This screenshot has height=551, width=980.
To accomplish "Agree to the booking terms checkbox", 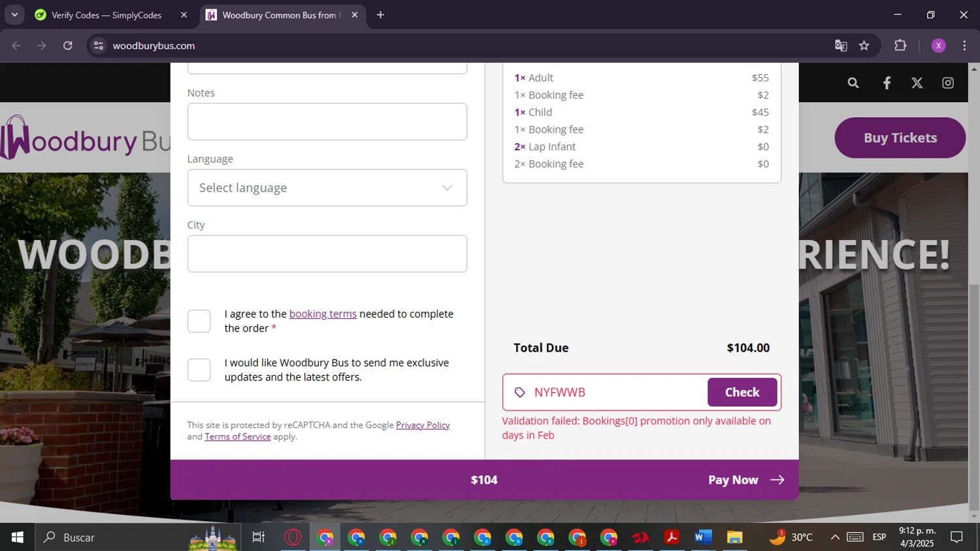I will (x=199, y=321).
